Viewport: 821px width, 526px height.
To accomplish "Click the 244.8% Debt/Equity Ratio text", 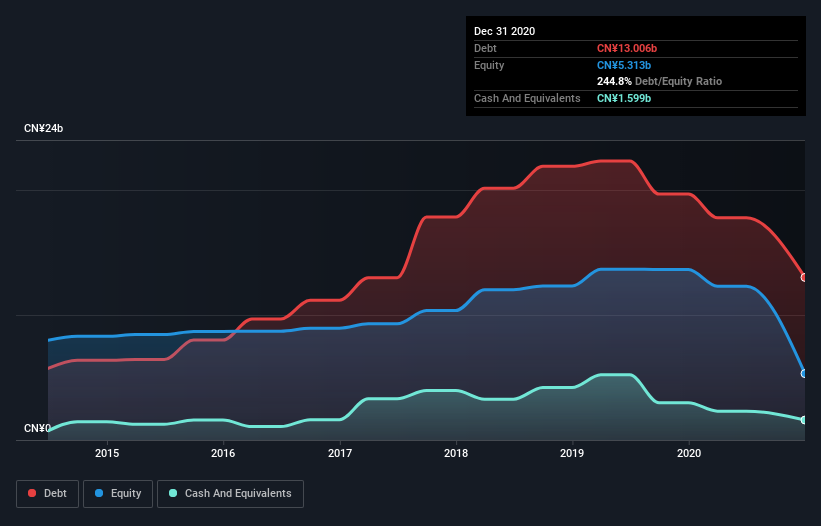I will [x=659, y=82].
